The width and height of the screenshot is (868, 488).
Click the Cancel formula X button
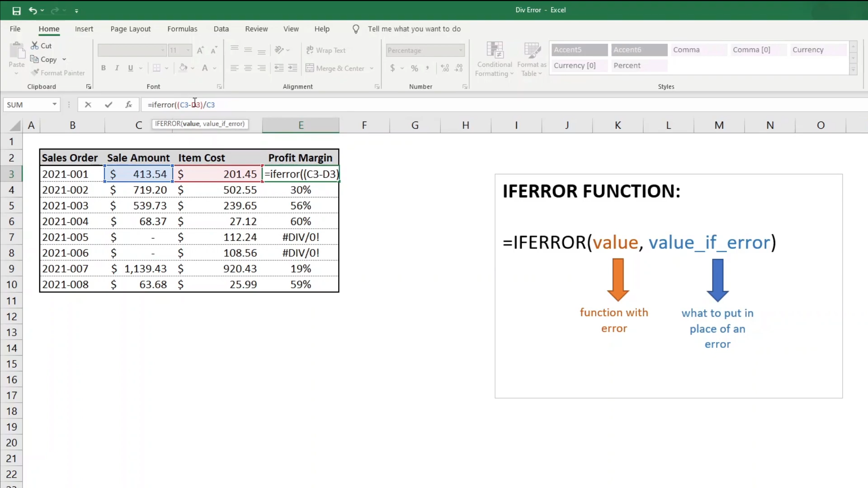(88, 104)
